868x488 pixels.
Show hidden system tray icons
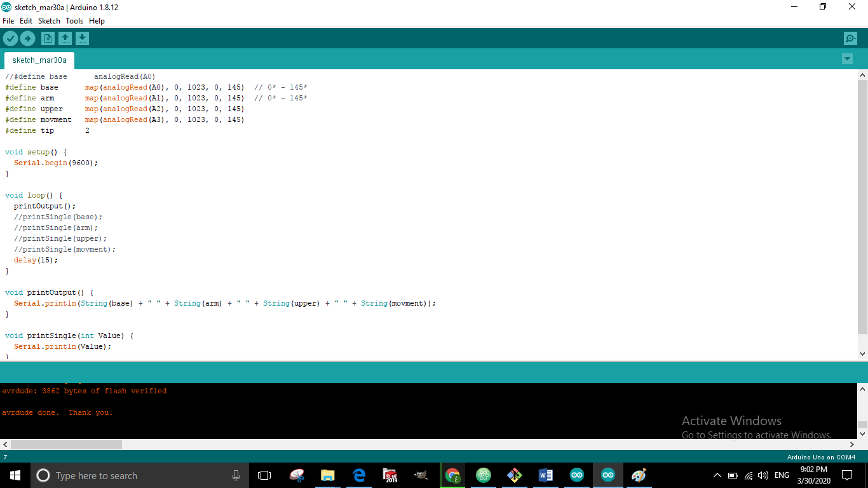[x=717, y=475]
